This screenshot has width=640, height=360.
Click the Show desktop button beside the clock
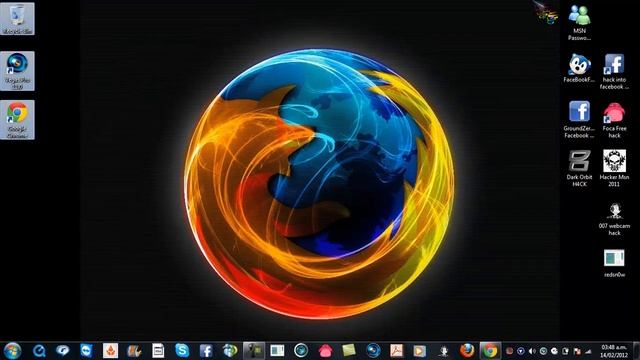point(636,351)
